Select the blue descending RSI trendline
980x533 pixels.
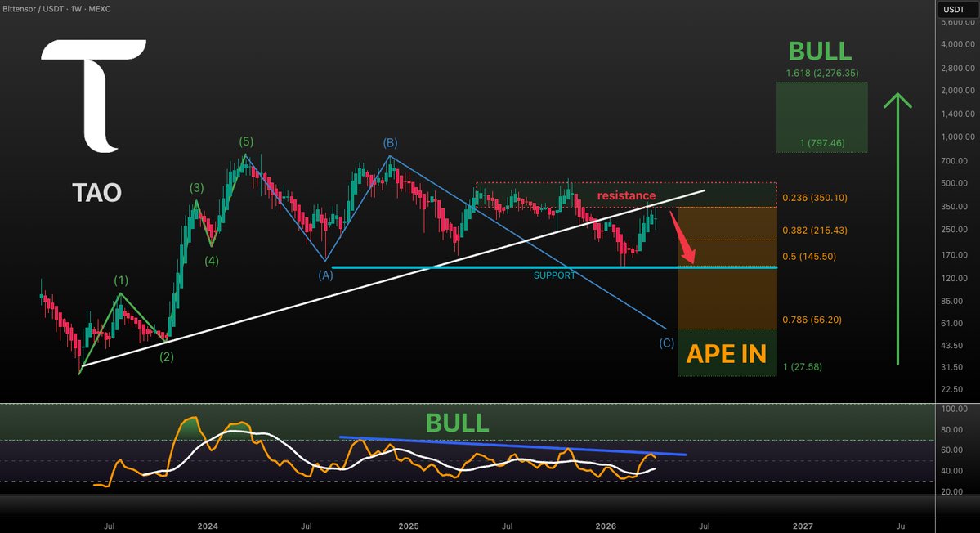(512, 446)
